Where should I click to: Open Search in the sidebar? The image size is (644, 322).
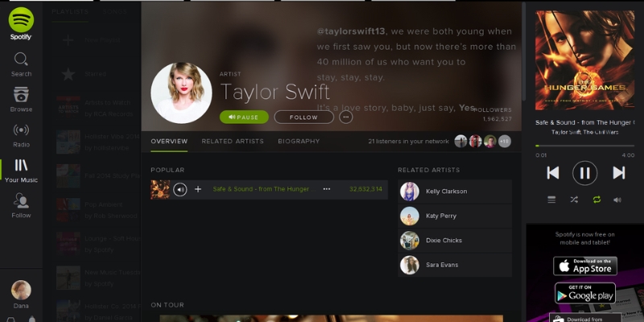tap(21, 64)
